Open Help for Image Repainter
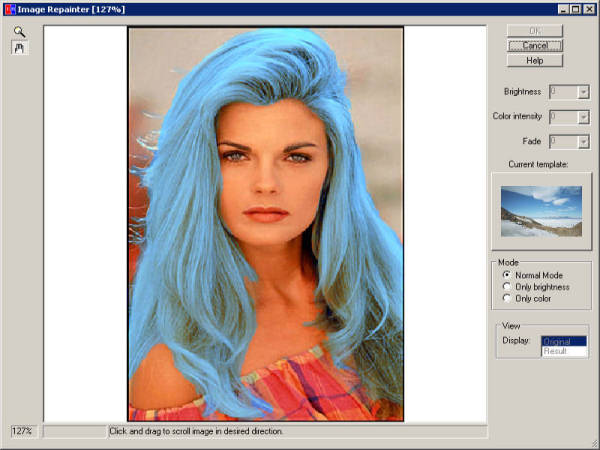600x450 pixels. [x=535, y=60]
